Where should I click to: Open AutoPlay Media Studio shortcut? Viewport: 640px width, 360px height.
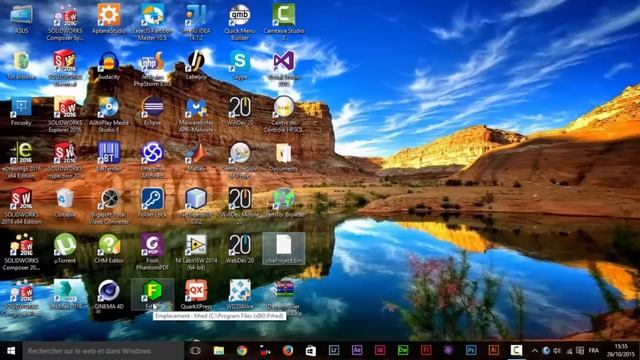click(109, 114)
